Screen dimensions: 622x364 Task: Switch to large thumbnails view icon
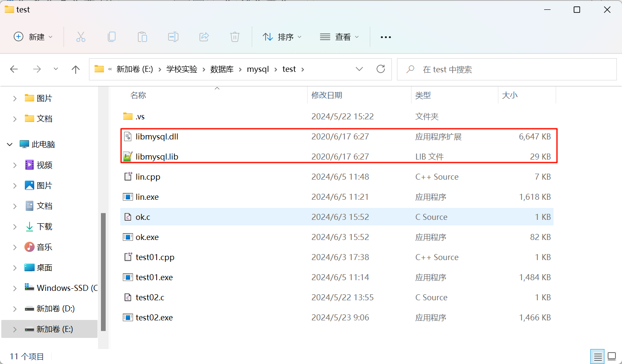612,356
